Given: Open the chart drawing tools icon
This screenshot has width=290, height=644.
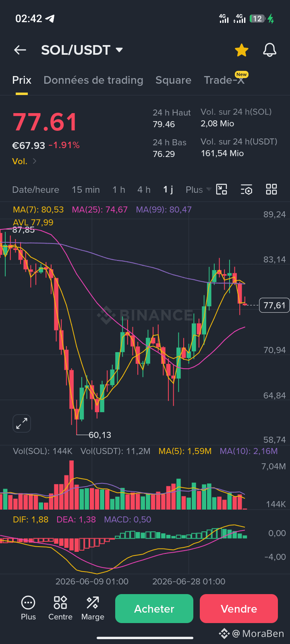Looking at the screenshot, I should (222, 190).
